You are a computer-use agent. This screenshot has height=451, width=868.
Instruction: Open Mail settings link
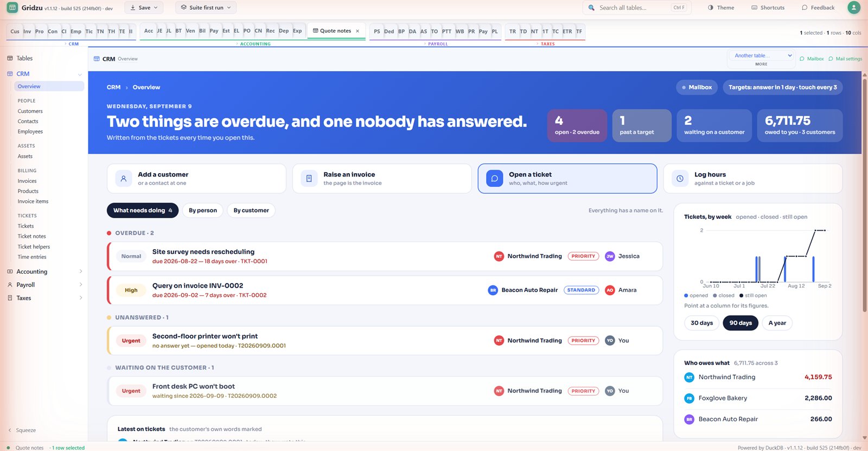click(x=845, y=59)
